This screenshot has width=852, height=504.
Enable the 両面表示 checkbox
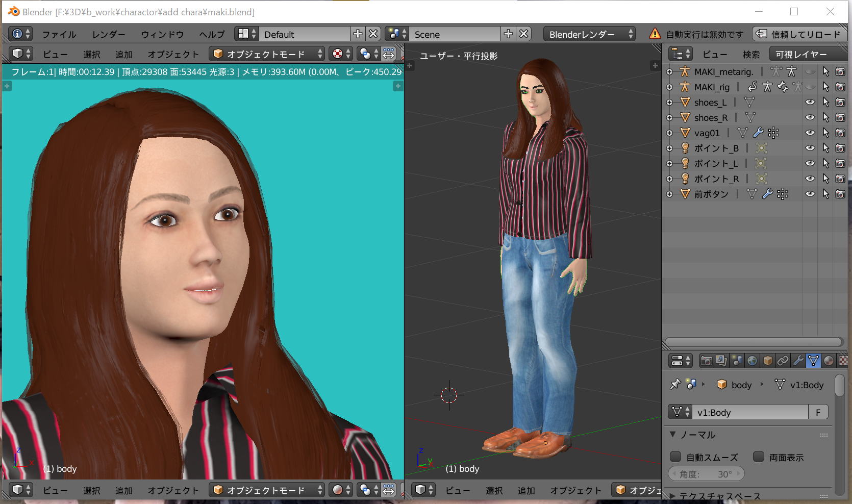[759, 457]
